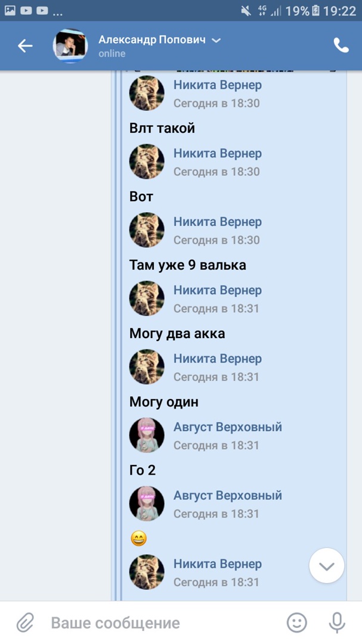Image resolution: width=362 pixels, height=644 pixels.
Task: Tap the image notification icon in status bar
Action: [10, 11]
